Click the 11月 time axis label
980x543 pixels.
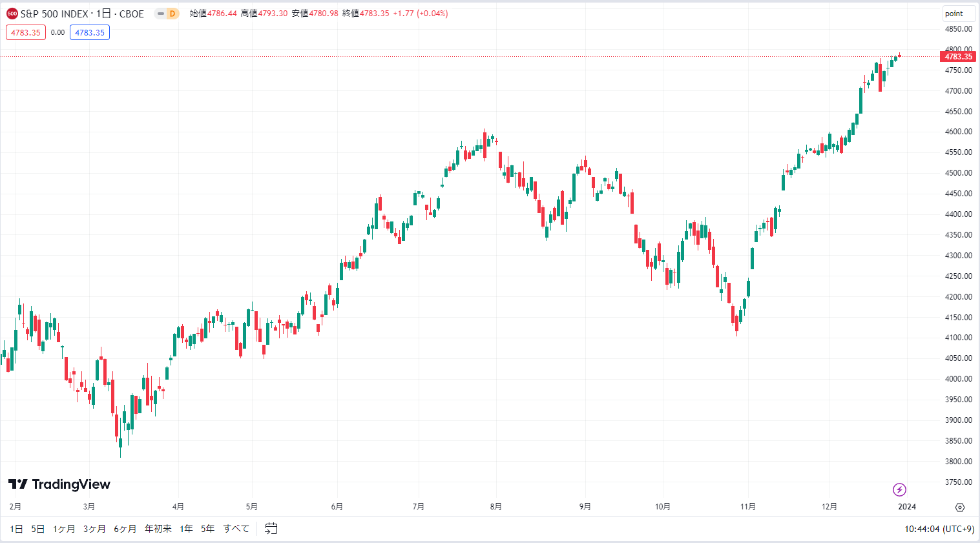pyautogui.click(x=748, y=507)
